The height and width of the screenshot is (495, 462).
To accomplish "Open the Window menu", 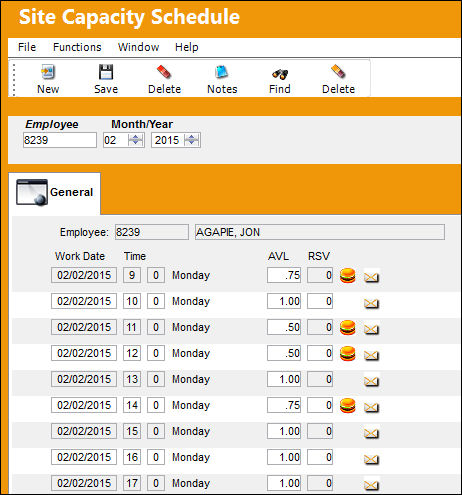I will [138, 47].
